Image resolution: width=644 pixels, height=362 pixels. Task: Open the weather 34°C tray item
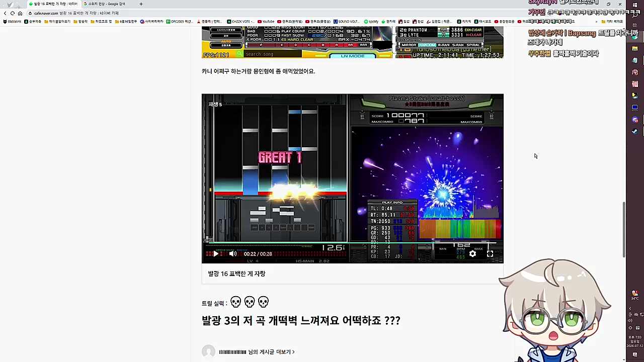point(635,295)
